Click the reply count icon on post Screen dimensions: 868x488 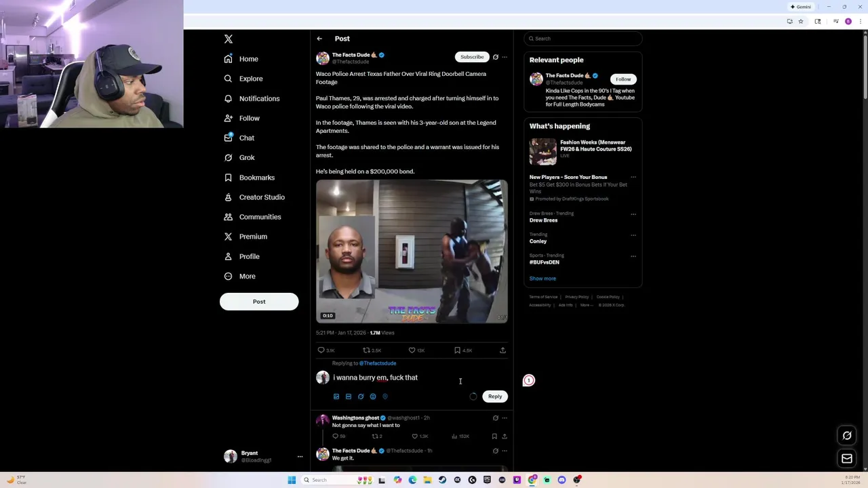click(321, 350)
